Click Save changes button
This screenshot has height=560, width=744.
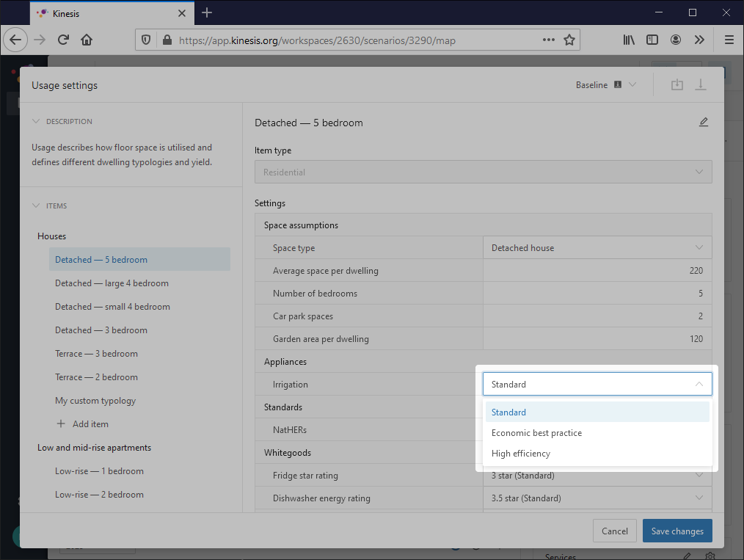click(x=677, y=531)
